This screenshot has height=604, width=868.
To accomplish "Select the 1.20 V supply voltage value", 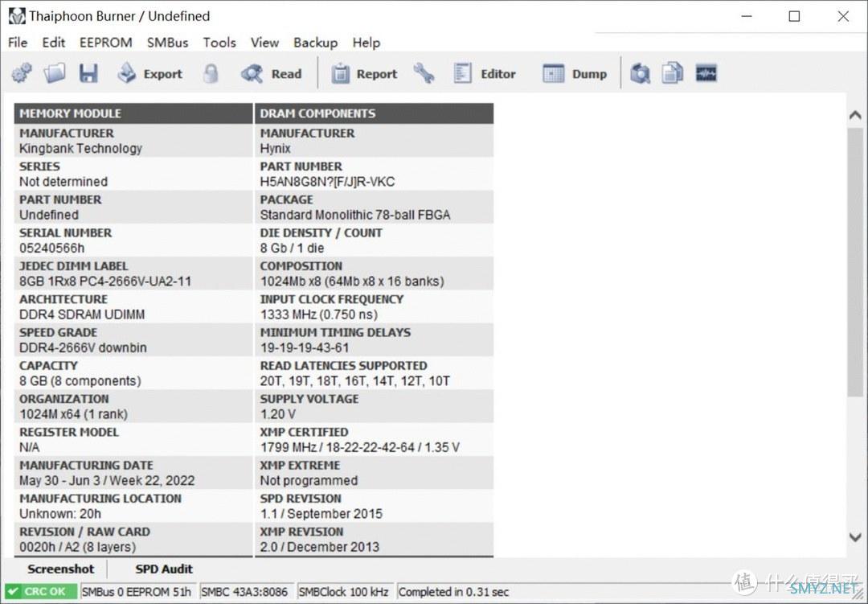I will (278, 414).
